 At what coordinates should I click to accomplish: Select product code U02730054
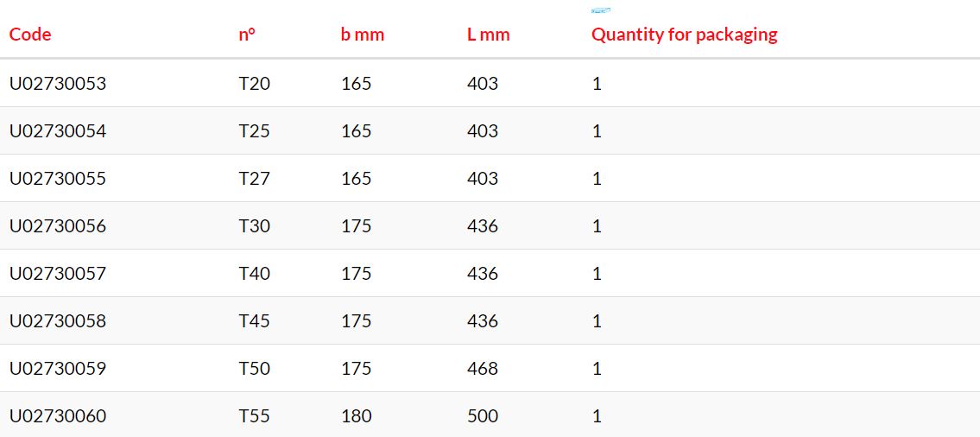pyautogui.click(x=58, y=130)
